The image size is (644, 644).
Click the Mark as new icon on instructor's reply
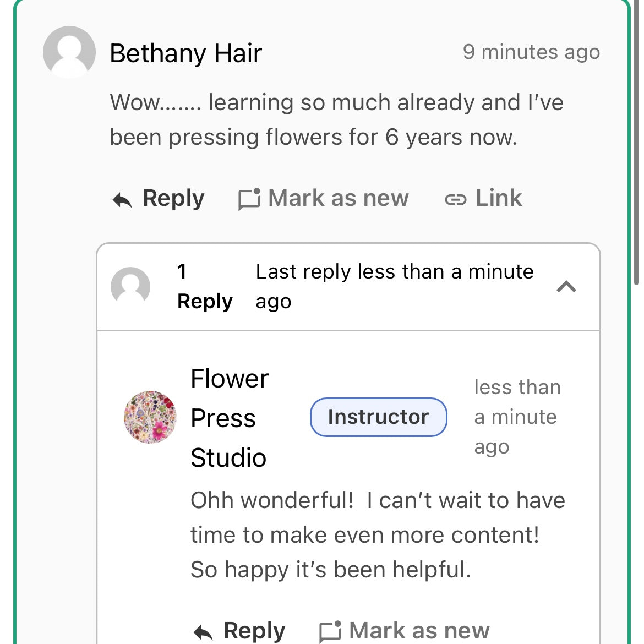pos(330,631)
